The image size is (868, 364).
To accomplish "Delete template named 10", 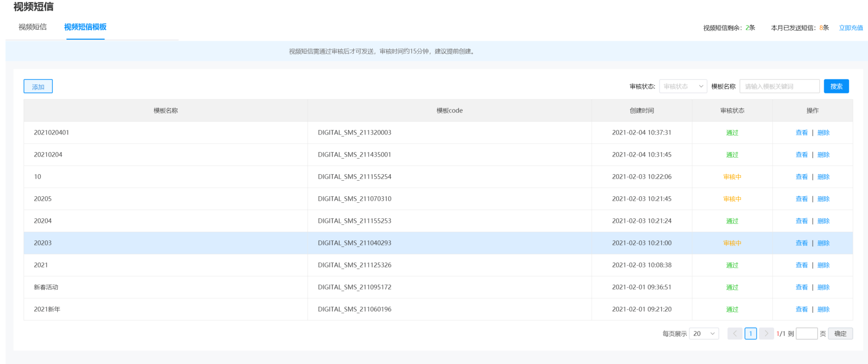I will (823, 177).
